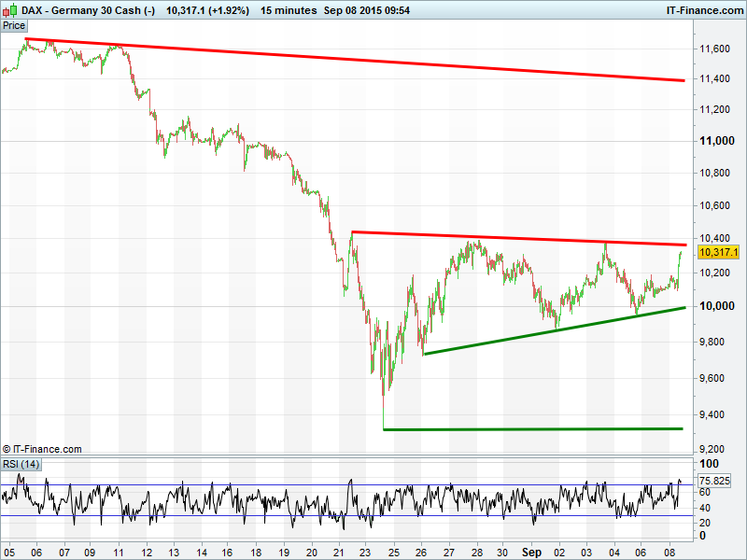
Task: Click the 9,400 price axis label
Action: [x=712, y=414]
